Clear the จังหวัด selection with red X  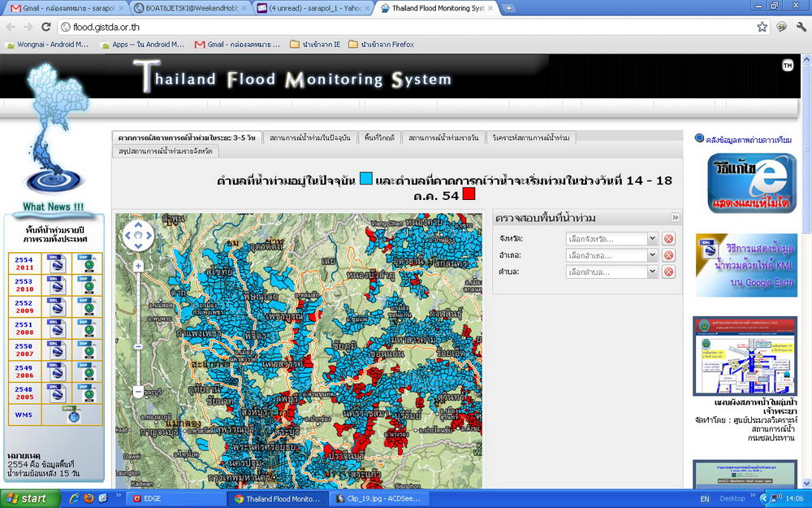(x=668, y=239)
